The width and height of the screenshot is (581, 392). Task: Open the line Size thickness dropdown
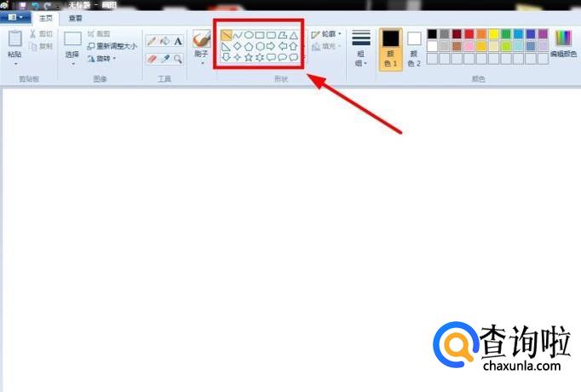361,48
